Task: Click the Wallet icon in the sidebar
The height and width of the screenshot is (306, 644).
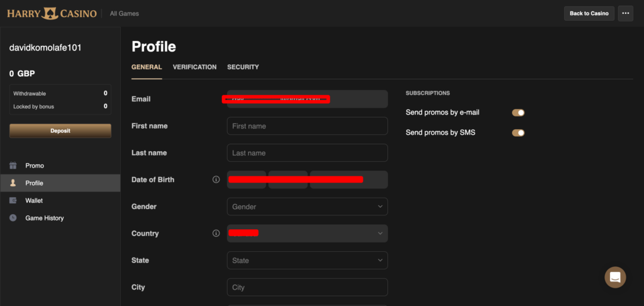Action: click(13, 201)
